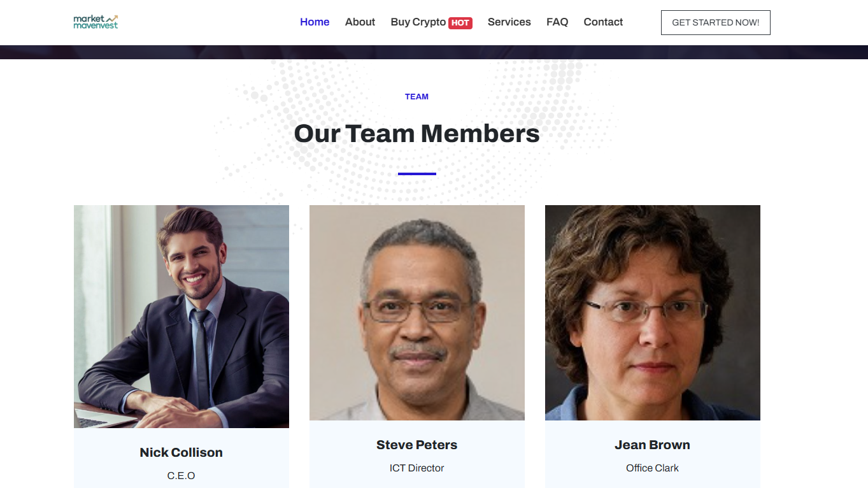
Task: Click the photo above Jean Brown's name
Action: [x=653, y=312]
